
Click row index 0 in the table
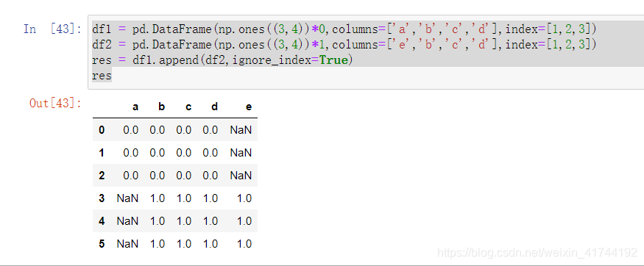(x=102, y=130)
